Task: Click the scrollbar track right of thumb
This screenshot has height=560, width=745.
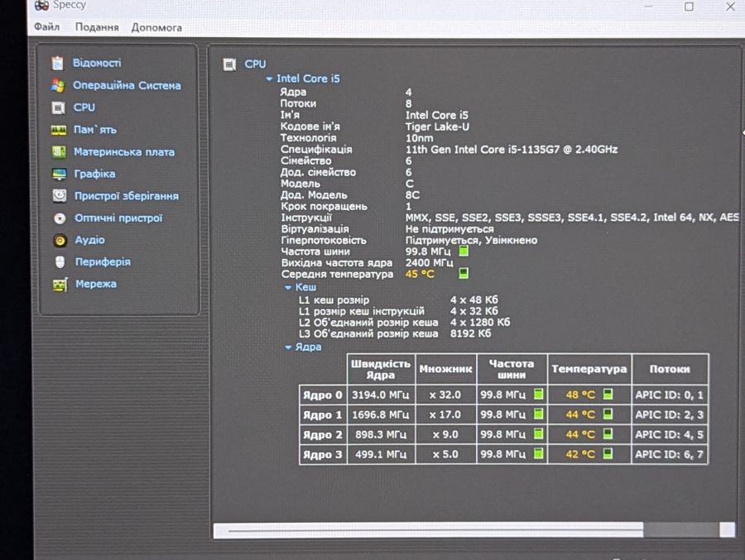Action: click(681, 530)
